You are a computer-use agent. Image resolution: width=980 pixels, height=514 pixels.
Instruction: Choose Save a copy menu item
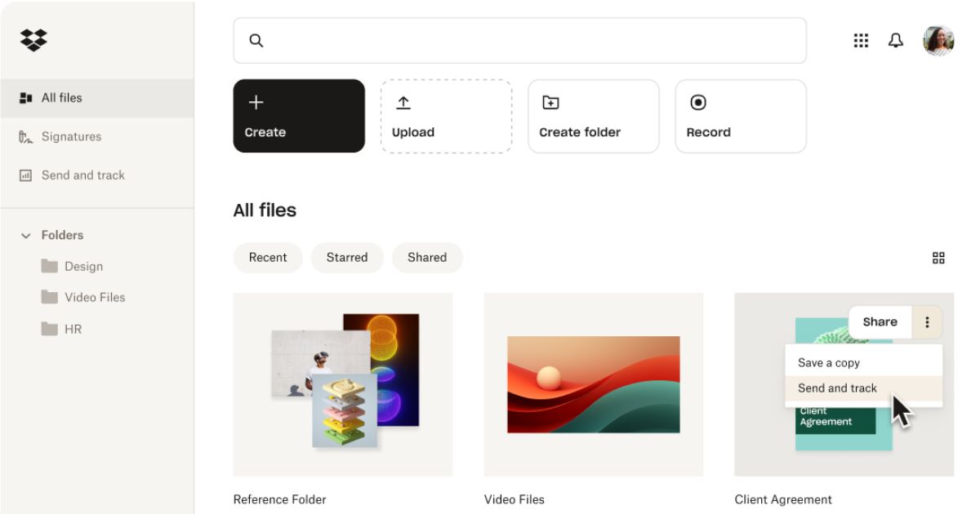829,363
